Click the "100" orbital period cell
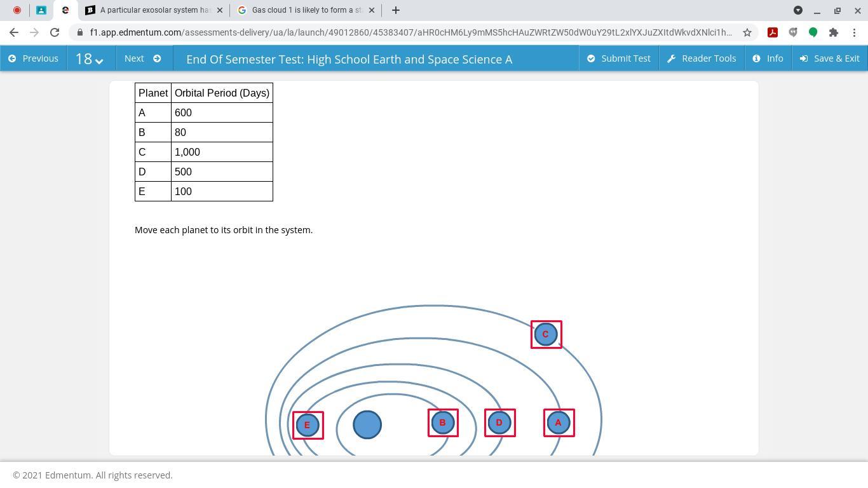The image size is (868, 488). (x=222, y=191)
